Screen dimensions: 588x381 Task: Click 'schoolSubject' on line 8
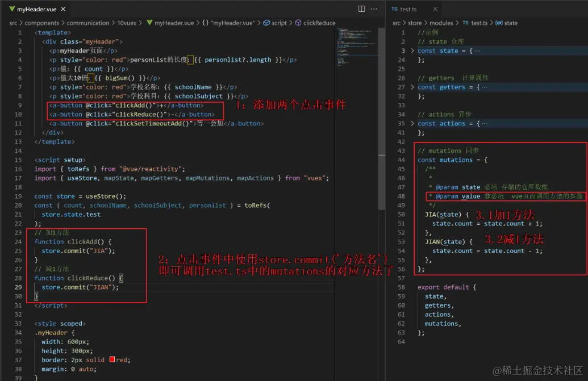[x=198, y=97]
